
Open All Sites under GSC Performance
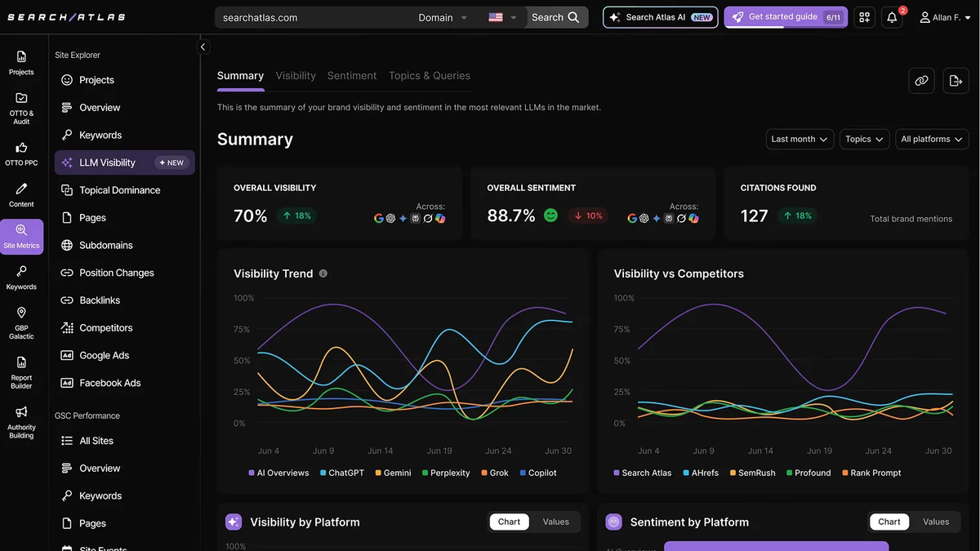pos(124,441)
